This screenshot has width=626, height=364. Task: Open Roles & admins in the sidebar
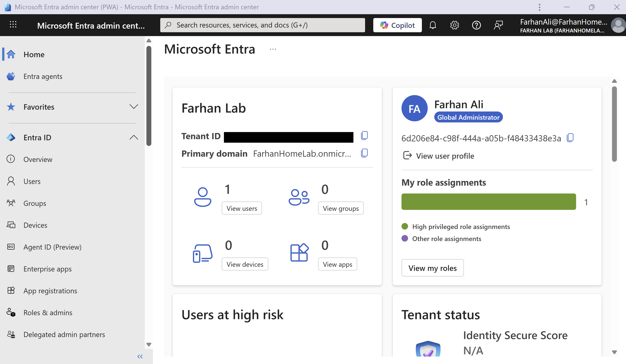pos(48,313)
